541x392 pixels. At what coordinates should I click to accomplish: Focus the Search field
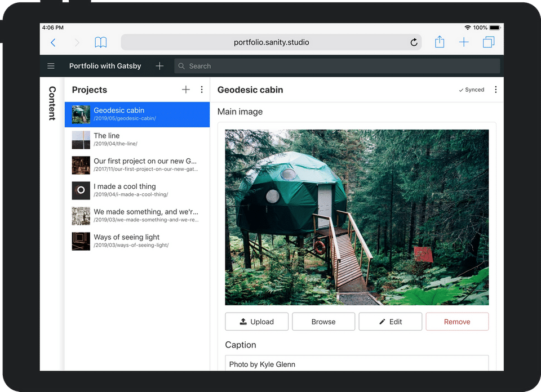coord(337,66)
